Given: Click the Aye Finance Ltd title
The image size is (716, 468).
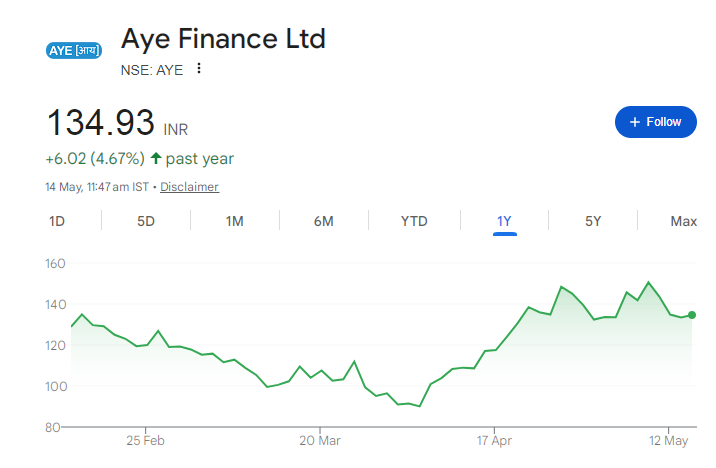Looking at the screenshot, I should 223,38.
